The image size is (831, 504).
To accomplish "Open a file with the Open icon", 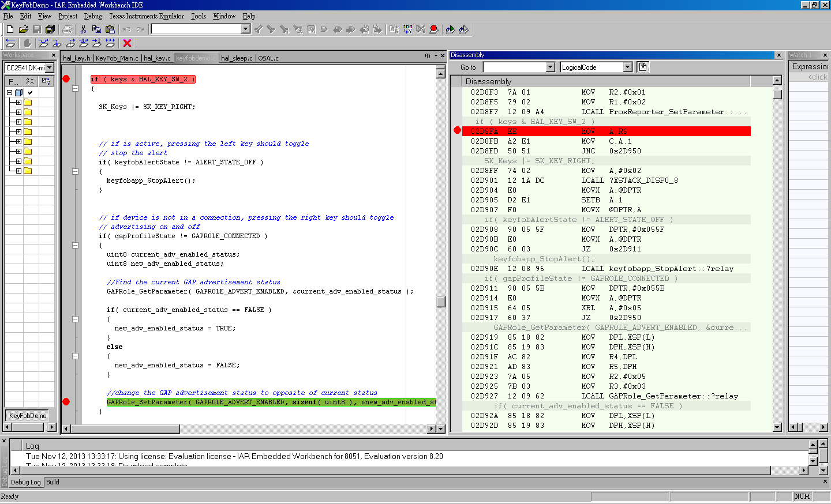I will [x=23, y=29].
